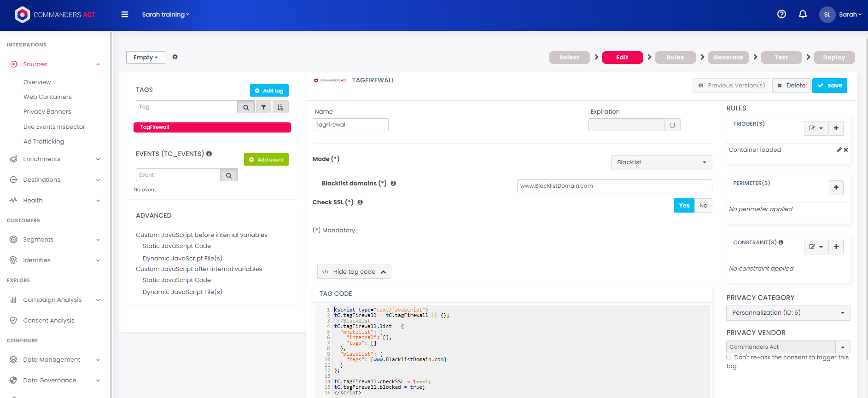Remove the Container loaded trigger

[x=846, y=150]
